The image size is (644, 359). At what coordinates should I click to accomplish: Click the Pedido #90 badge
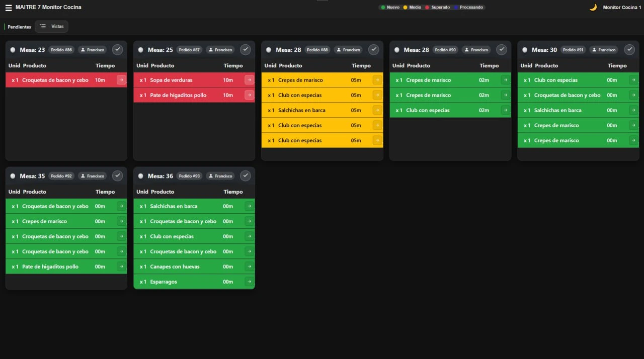pyautogui.click(x=445, y=50)
